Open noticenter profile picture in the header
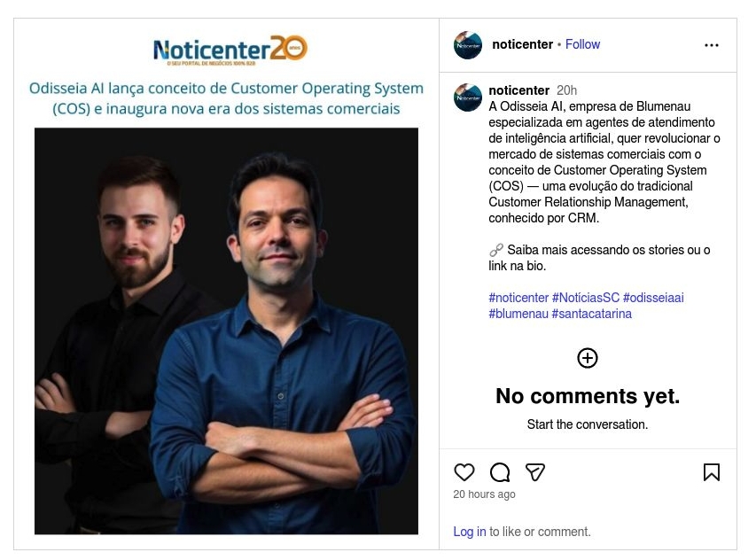 point(468,45)
